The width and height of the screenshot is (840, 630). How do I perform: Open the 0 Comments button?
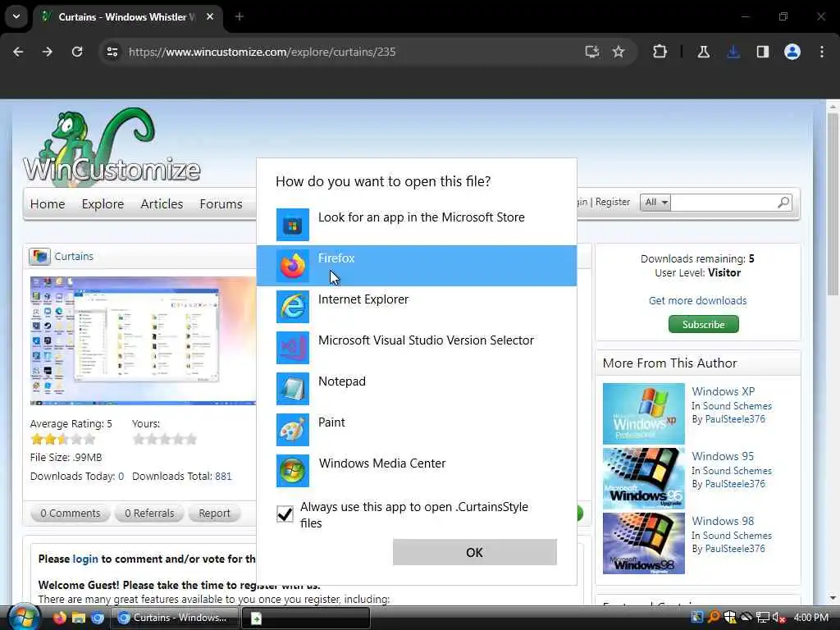71,514
